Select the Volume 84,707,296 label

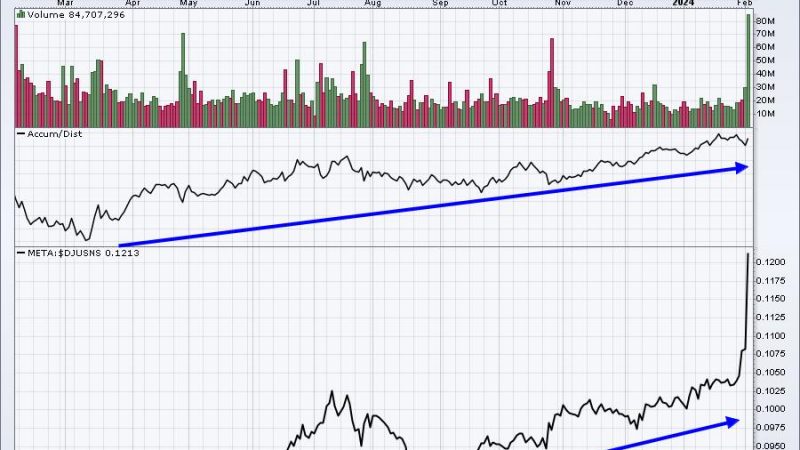(x=76, y=14)
